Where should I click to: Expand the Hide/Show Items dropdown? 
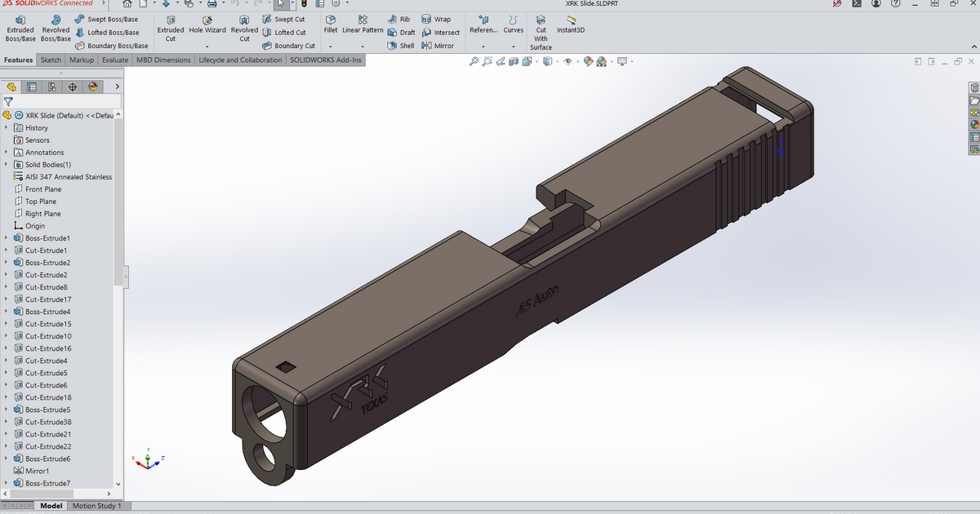click(577, 60)
